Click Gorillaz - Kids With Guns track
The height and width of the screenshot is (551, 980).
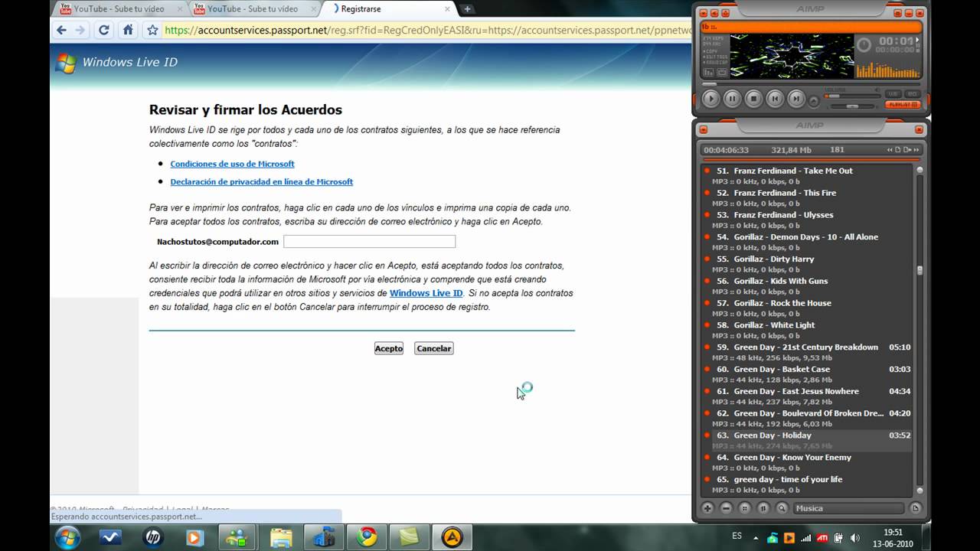click(x=807, y=286)
